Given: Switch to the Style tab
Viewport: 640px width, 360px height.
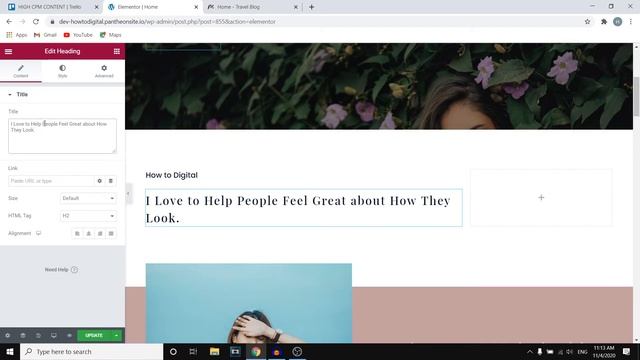Looking at the screenshot, I should pyautogui.click(x=62, y=71).
